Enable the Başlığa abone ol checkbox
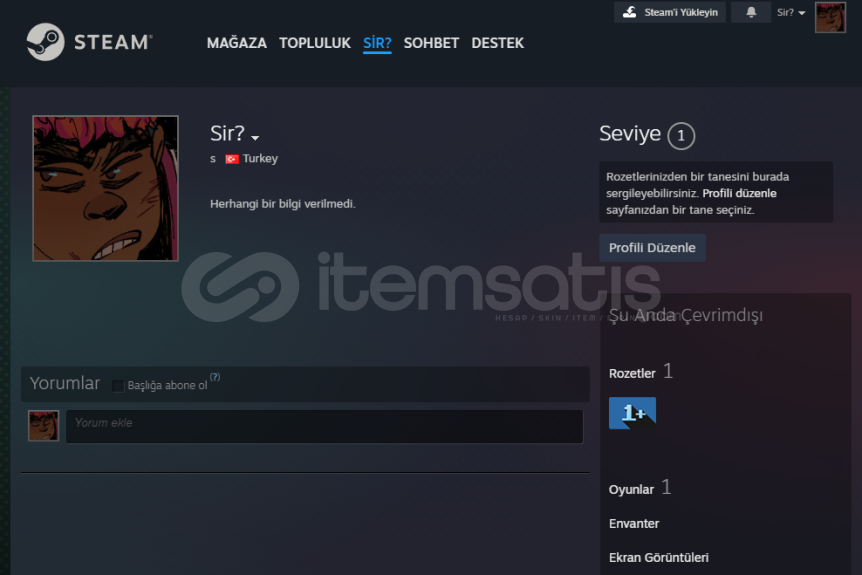This screenshot has width=862, height=575. pos(118,386)
